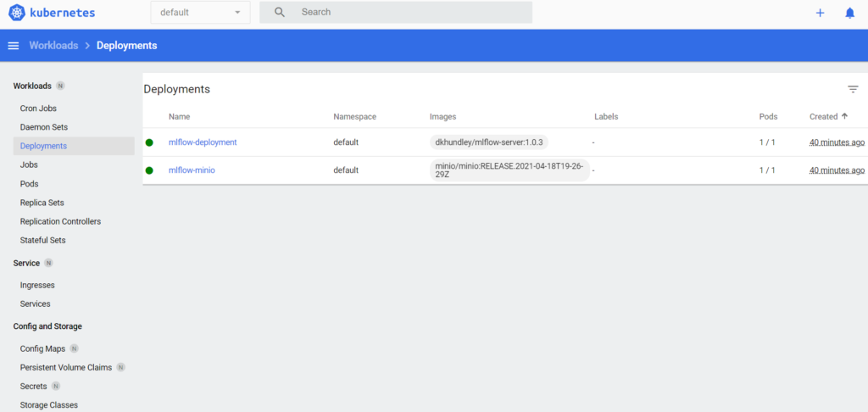The width and height of the screenshot is (868, 412).
Task: Sort by the Created column header
Action: [x=823, y=117]
